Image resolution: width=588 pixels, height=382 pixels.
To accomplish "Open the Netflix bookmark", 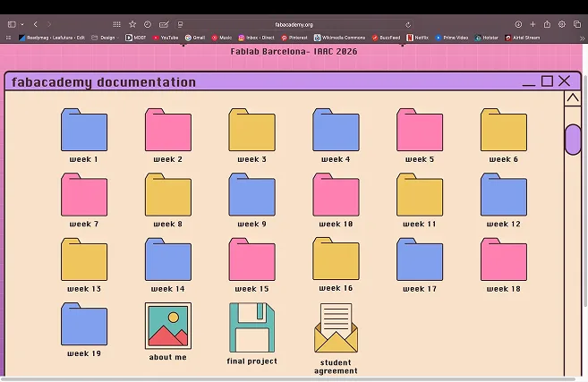I will tap(418, 38).
